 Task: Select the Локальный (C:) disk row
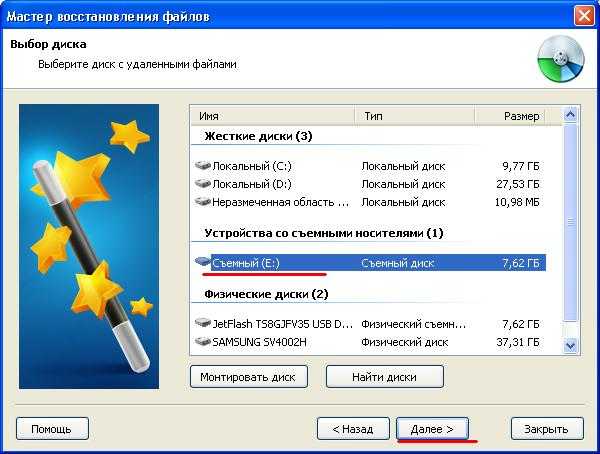(x=369, y=166)
